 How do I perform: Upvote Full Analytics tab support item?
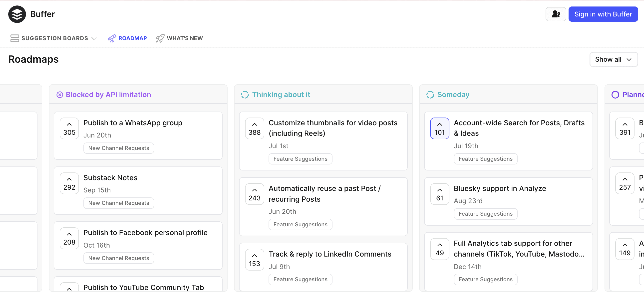click(x=439, y=249)
